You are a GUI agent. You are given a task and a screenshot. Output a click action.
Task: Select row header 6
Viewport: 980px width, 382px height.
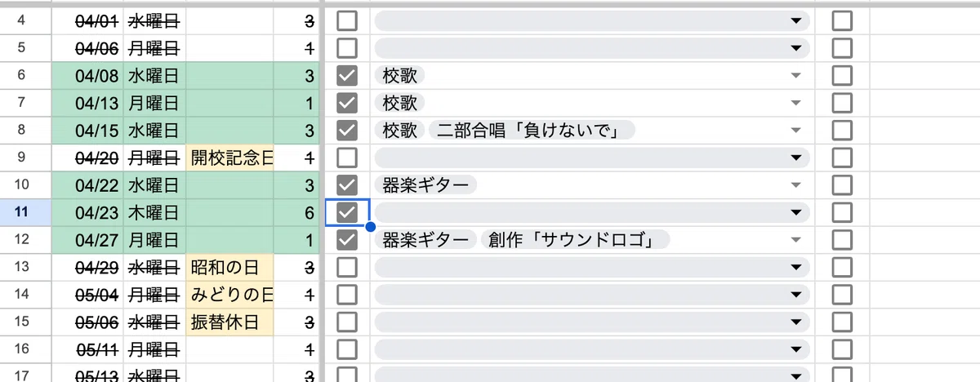click(22, 76)
